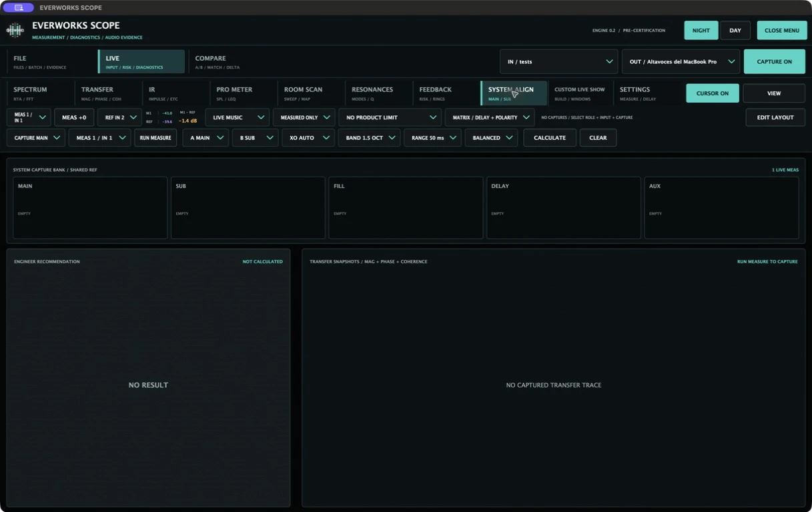
Task: Click the -1.4 dB level readout
Action: pos(188,121)
